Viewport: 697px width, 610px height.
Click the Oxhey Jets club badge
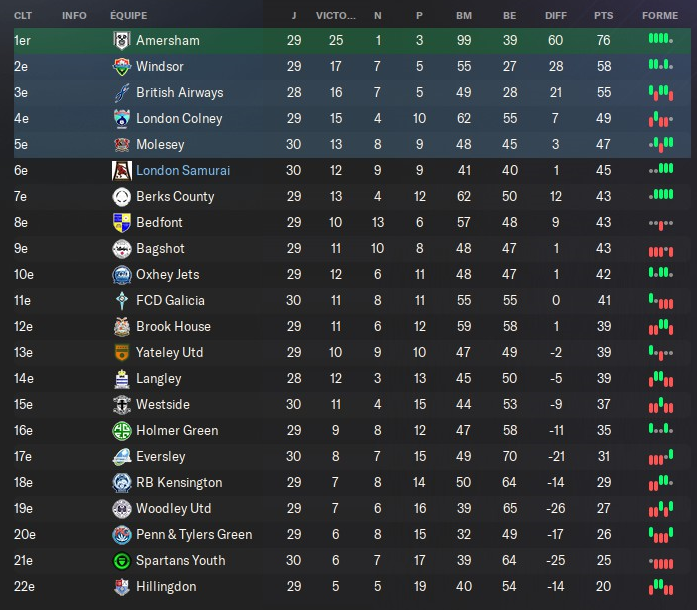coord(121,275)
